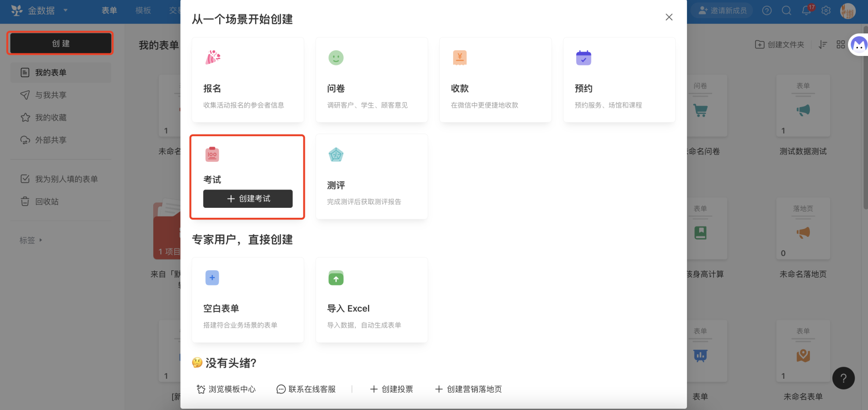Screen dimensions: 868x410
Task: Click the 回收站 trash bin icon
Action: [25, 202]
